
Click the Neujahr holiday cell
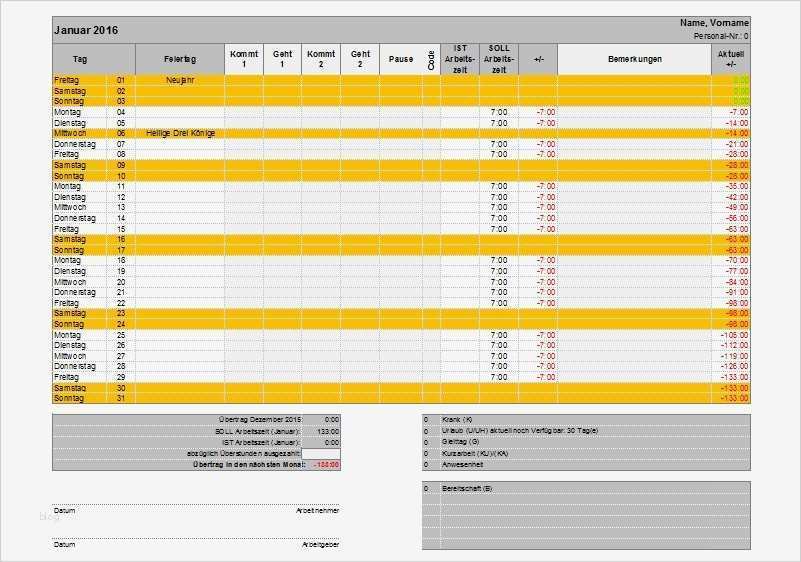(x=180, y=80)
